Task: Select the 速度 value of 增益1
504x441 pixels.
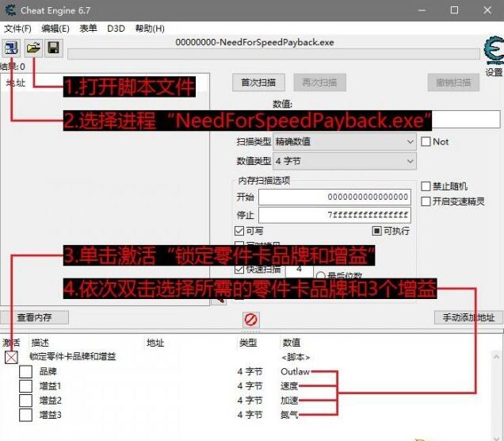Action: click(289, 386)
